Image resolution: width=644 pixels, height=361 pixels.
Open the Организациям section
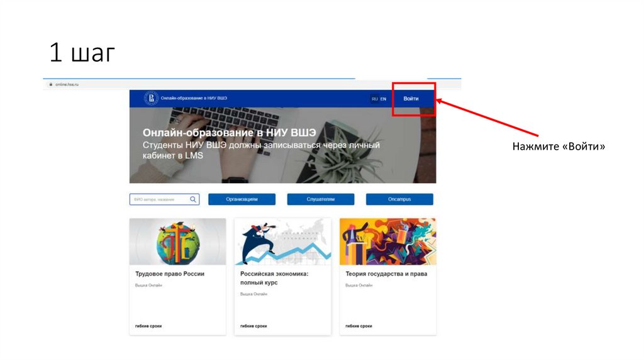(242, 199)
